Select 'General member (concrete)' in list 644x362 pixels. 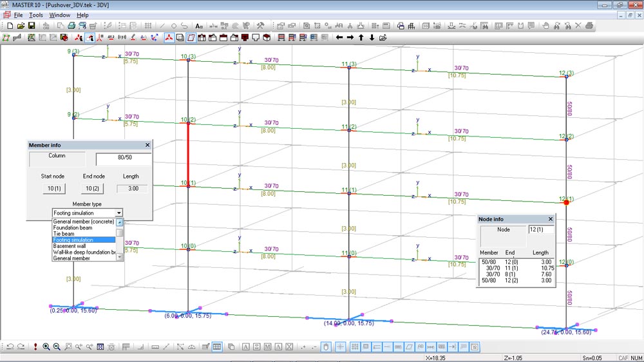[84, 222]
